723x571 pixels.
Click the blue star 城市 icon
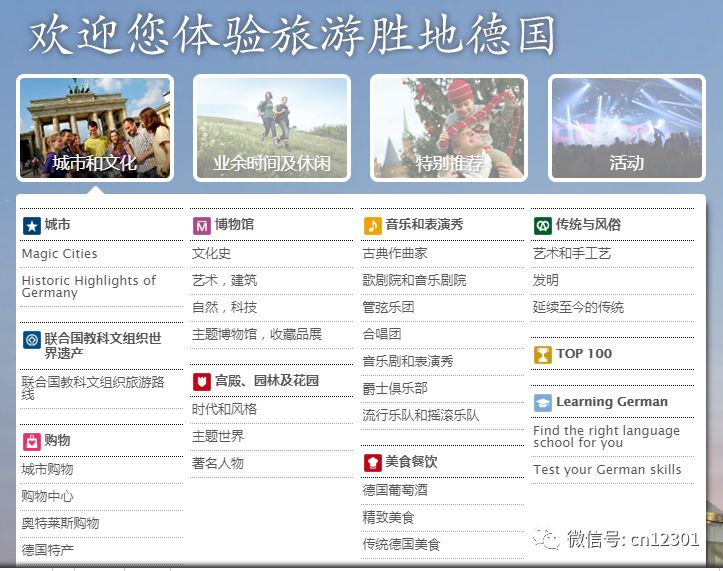[32, 226]
